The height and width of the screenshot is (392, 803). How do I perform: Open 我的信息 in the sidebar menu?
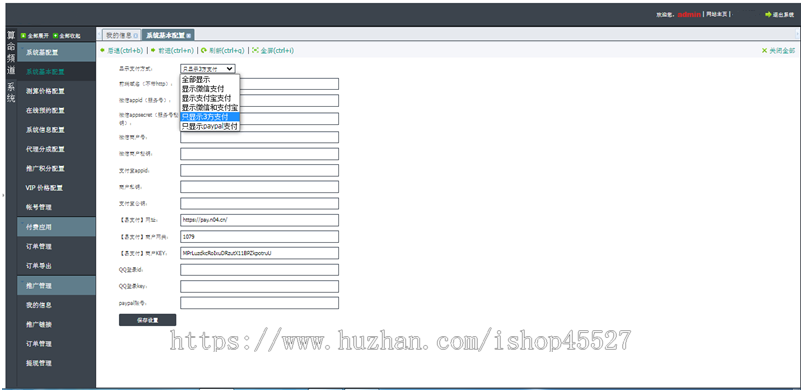click(56, 305)
